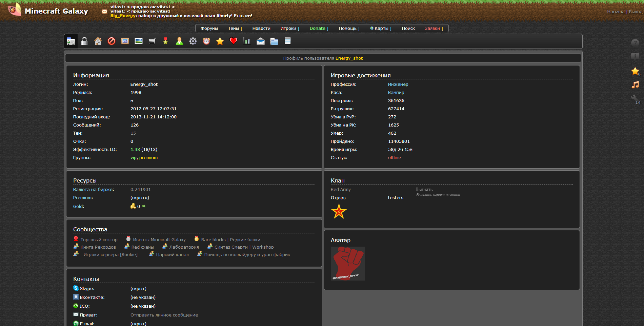Open the bar chart statistics icon
644x326 pixels.
coord(247,41)
